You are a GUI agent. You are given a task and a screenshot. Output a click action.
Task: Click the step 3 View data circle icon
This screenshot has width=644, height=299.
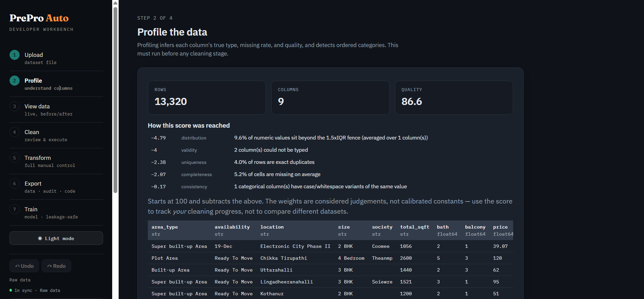pyautogui.click(x=14, y=106)
